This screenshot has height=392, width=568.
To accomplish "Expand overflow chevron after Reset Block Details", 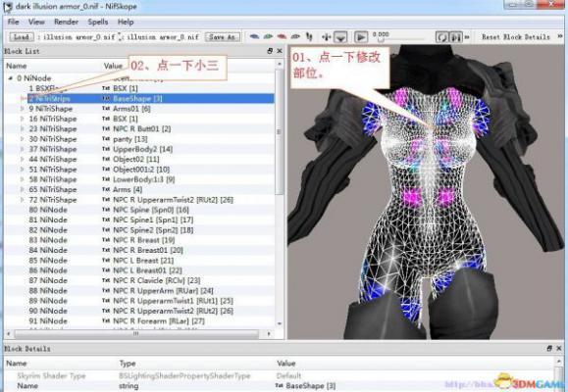I will point(560,36).
